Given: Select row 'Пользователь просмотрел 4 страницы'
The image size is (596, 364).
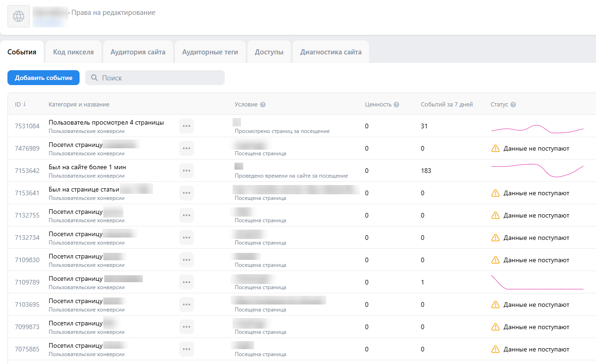Looking at the screenshot, I should tap(301, 126).
